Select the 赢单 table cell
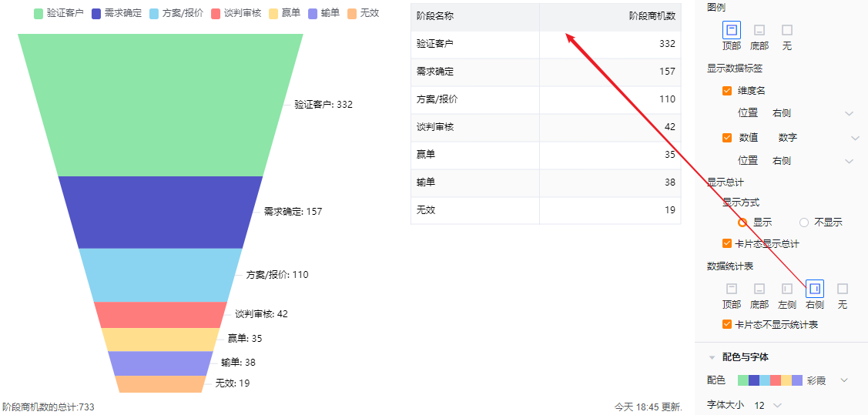This screenshot has height=415, width=868. point(475,155)
